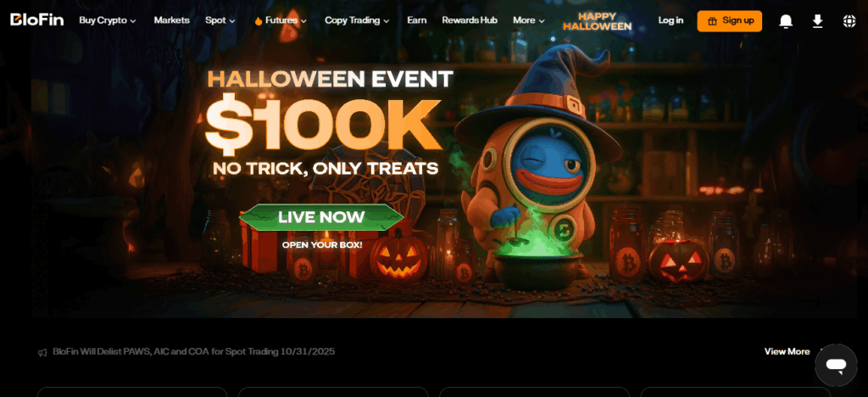Click the gift icon in Sign up
This screenshot has height=397, width=868.
click(x=712, y=21)
